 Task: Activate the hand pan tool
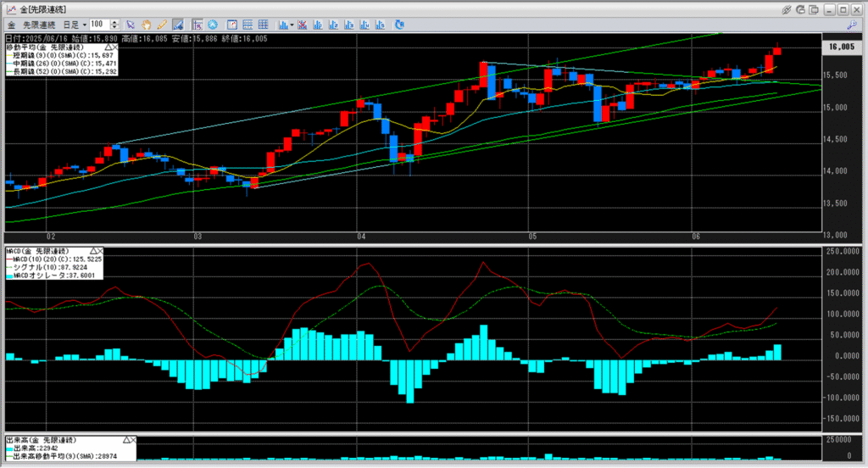(x=146, y=25)
